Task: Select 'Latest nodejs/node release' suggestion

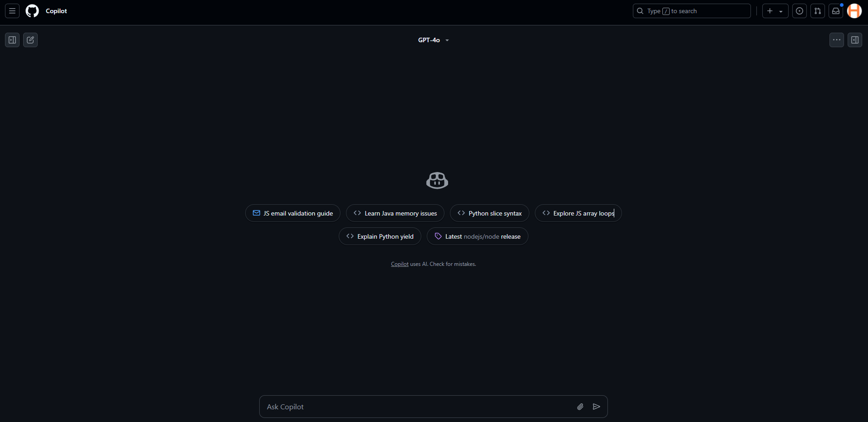Action: point(478,236)
